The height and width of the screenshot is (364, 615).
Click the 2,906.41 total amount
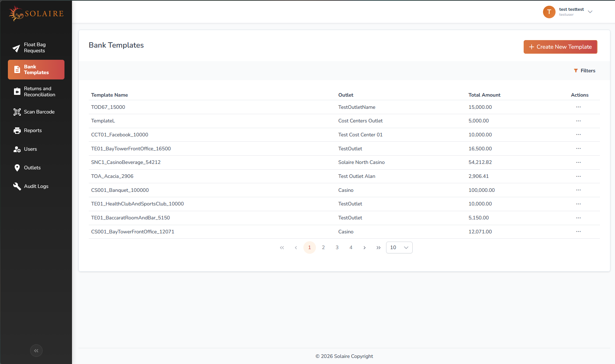coord(479,176)
